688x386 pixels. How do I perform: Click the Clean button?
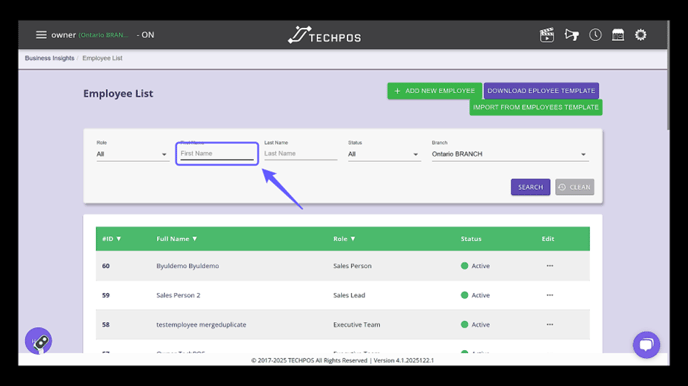[x=574, y=187]
